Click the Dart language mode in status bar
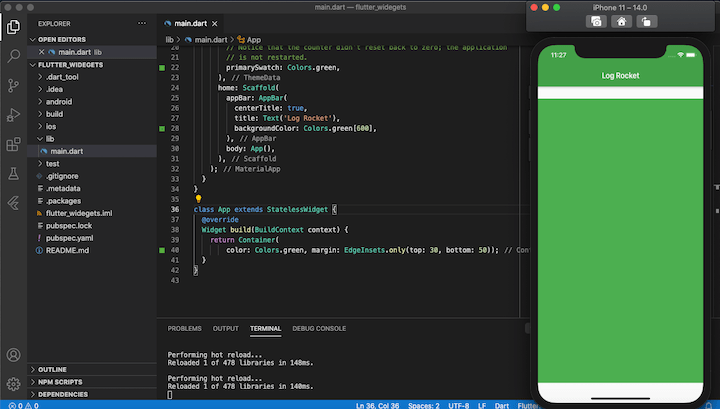This screenshot has height=409, width=720. click(x=501, y=405)
